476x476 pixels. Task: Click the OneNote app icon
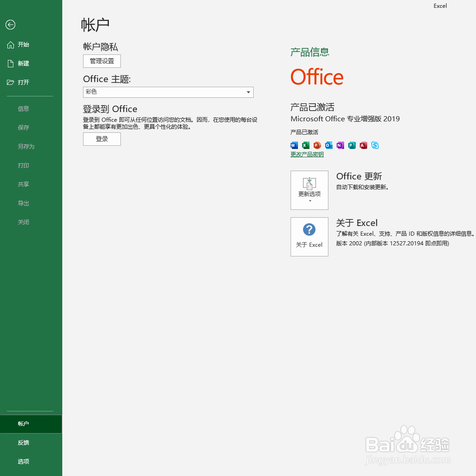coord(340,145)
